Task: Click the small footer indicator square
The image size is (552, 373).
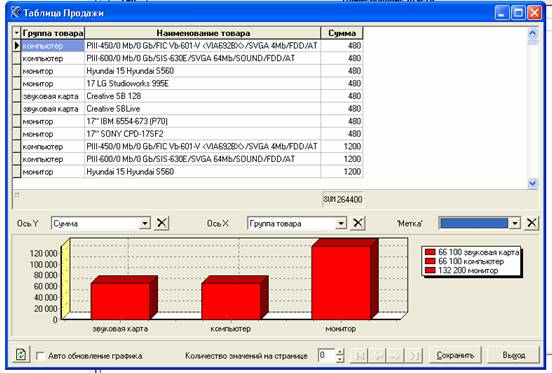Action: (x=17, y=195)
